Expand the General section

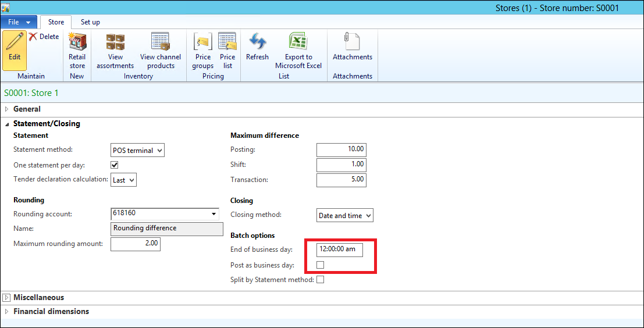(x=27, y=109)
